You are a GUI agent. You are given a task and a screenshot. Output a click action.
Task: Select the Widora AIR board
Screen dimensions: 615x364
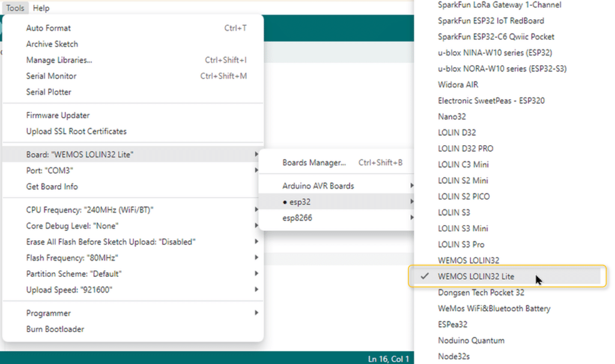coord(458,85)
